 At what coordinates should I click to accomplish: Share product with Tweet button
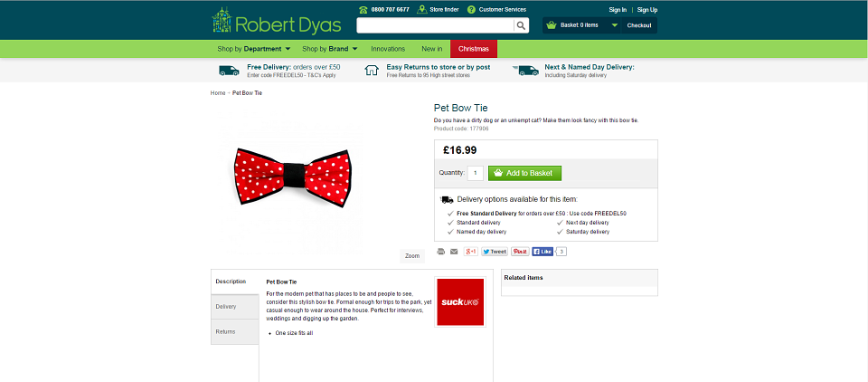[x=495, y=252]
